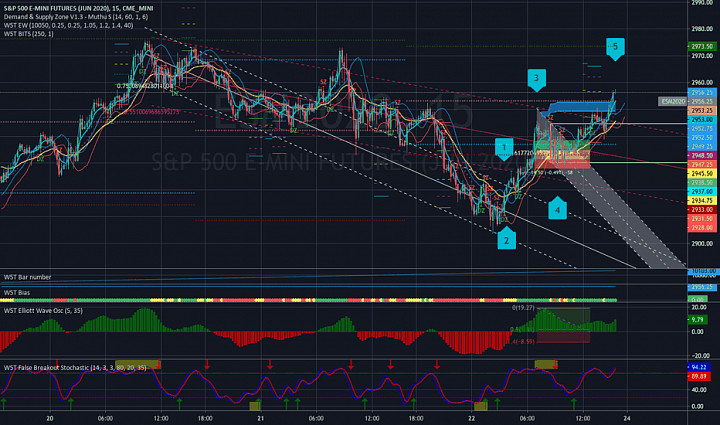The image size is (720, 425).
Task: Select the WST EW indicator legend
Action: tap(68, 25)
